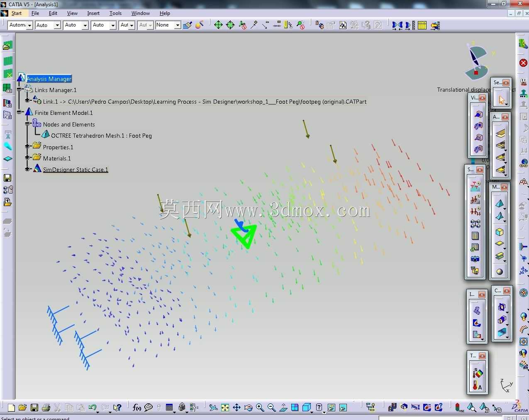Image resolution: width=529 pixels, height=420 pixels.
Task: Open the first 'Automa' dropdown in the toolbar
Action: [20, 25]
